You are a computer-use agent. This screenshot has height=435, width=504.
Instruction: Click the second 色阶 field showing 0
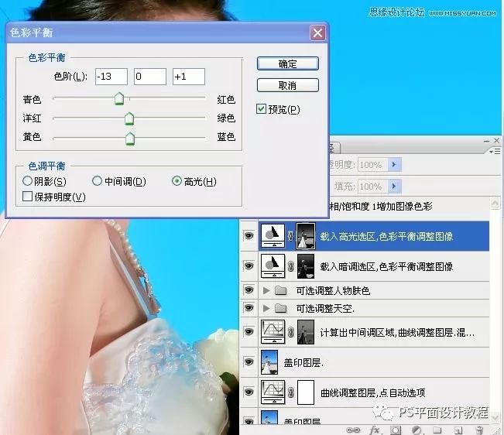(150, 77)
